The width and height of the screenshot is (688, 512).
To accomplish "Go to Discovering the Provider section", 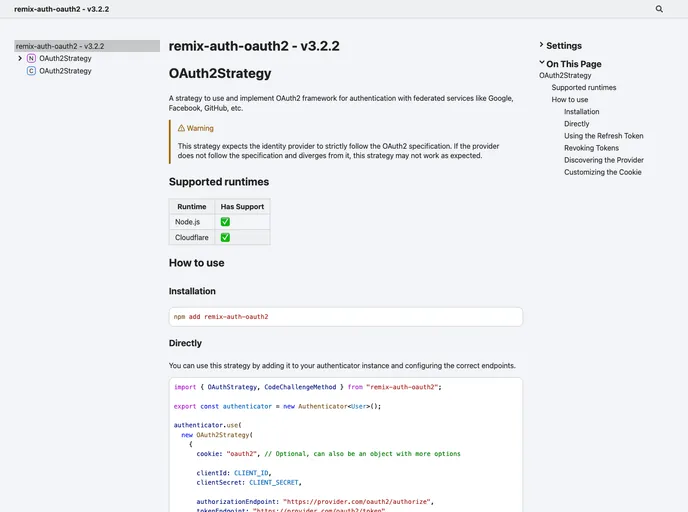I will pyautogui.click(x=604, y=160).
